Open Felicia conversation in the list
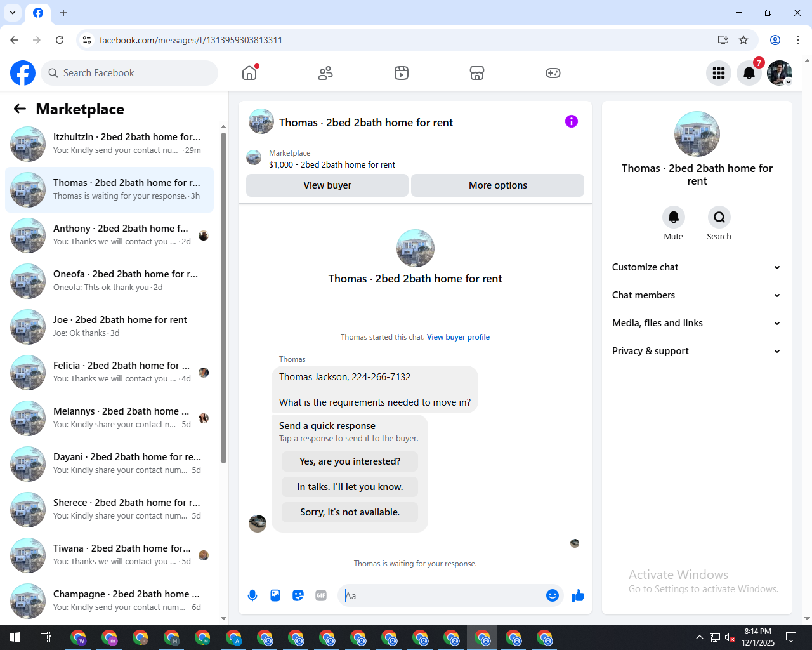812x650 pixels. pos(110,373)
